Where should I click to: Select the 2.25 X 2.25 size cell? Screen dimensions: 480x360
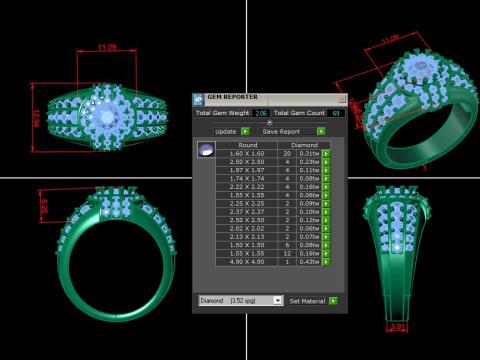click(247, 204)
